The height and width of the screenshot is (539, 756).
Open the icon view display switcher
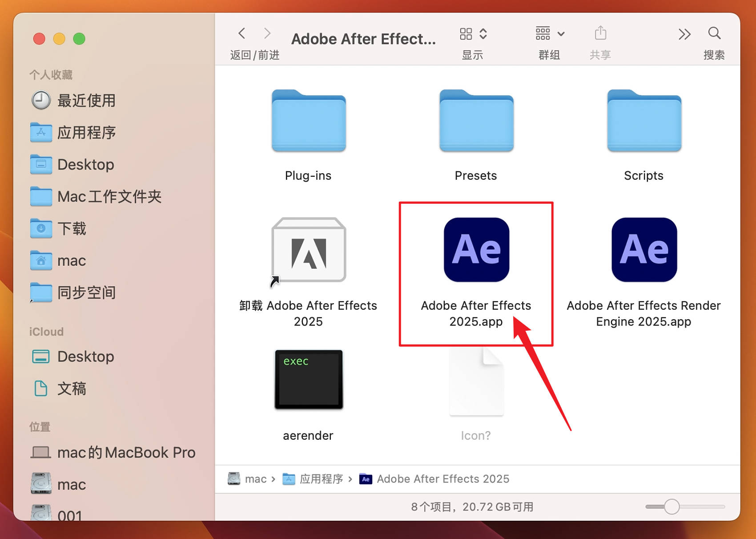[x=473, y=34]
